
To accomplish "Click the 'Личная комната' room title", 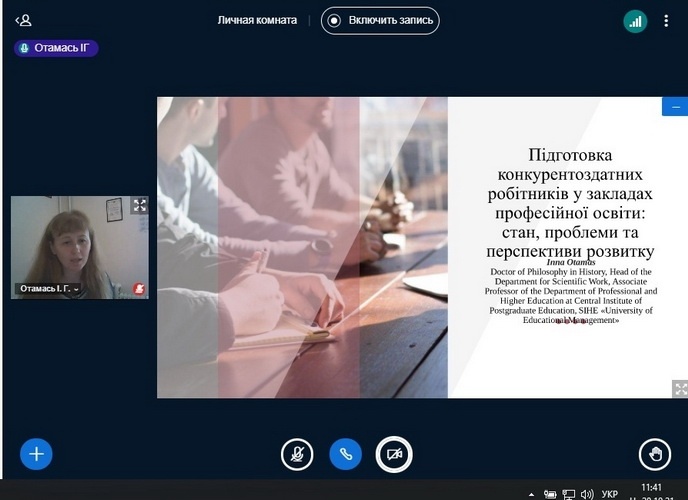I will [257, 20].
